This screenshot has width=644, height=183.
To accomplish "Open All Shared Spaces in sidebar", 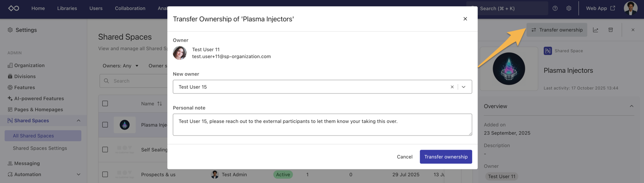I will pyautogui.click(x=33, y=136).
